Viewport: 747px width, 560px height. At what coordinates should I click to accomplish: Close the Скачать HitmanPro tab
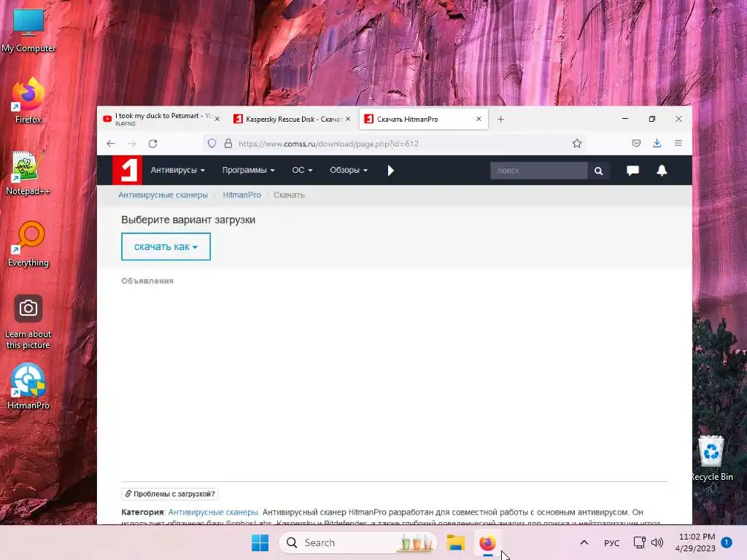(479, 119)
